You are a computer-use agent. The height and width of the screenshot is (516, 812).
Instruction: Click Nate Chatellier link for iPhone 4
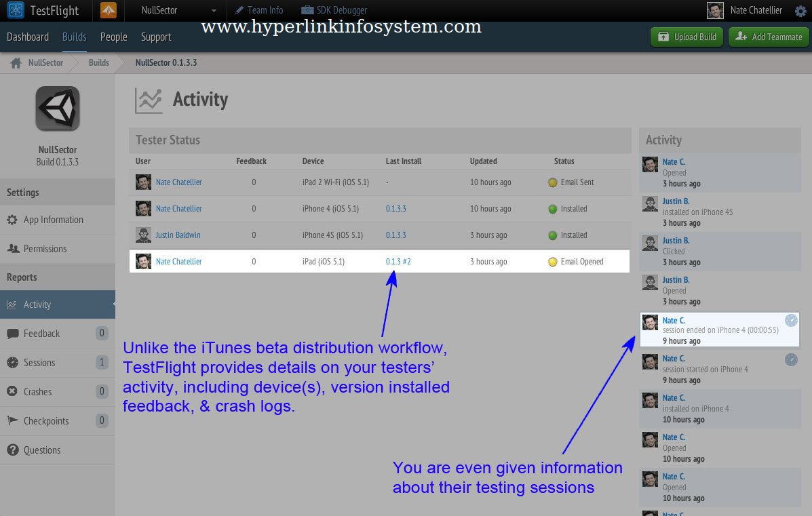click(x=178, y=209)
